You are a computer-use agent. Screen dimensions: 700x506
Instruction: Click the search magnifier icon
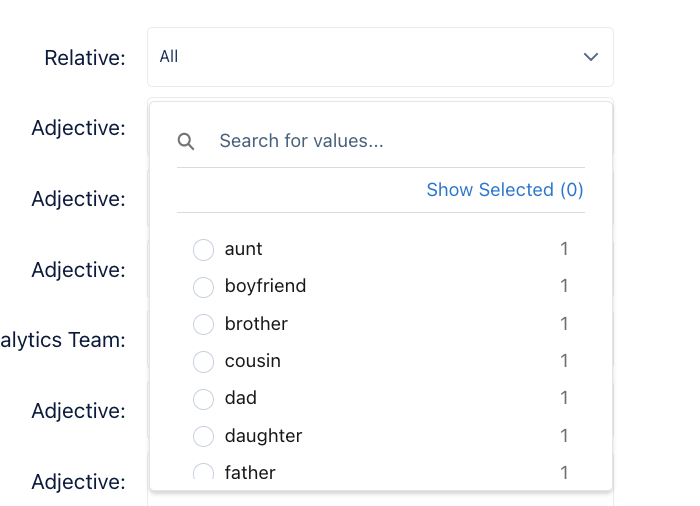pyautogui.click(x=186, y=141)
